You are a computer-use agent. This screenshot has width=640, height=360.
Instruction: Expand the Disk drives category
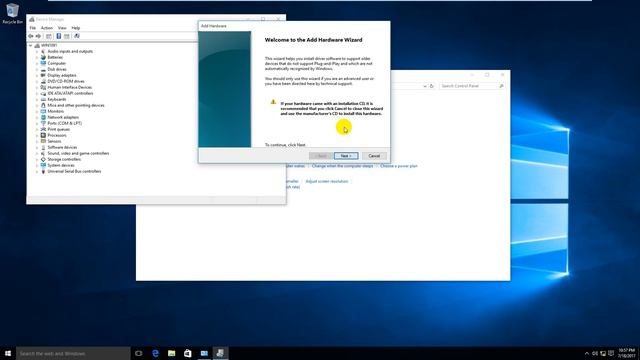[x=37, y=69]
